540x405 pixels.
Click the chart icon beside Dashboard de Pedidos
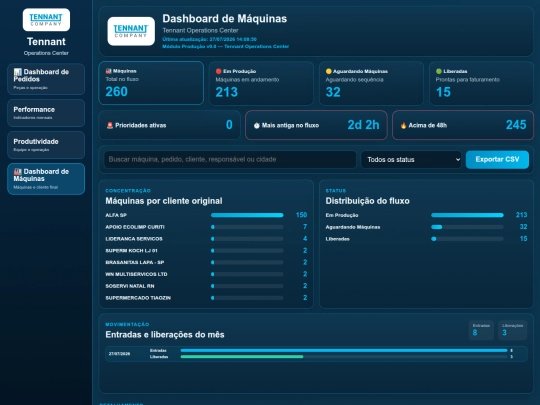(17, 72)
